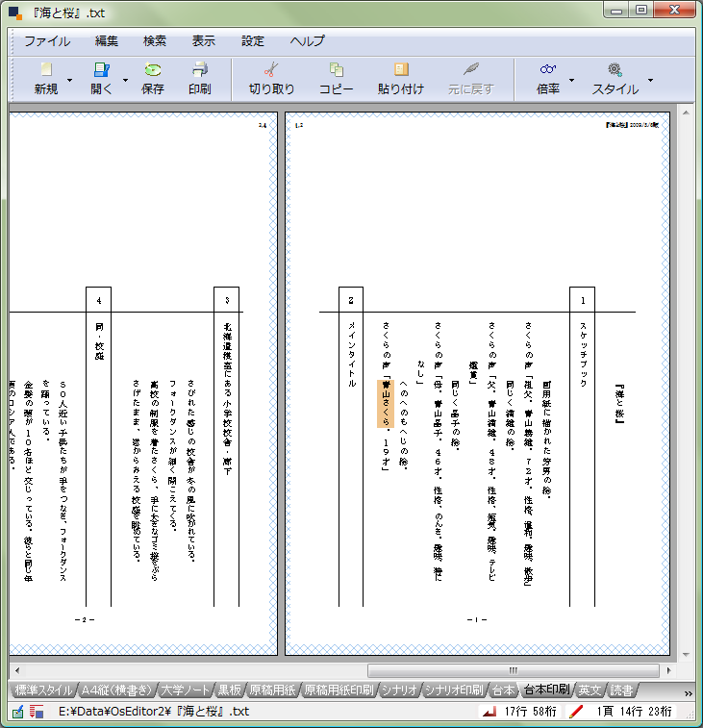Image resolution: width=703 pixels, height=728 pixels.
Task: Click the title text 『海と桜』 on page
Action: (619, 404)
